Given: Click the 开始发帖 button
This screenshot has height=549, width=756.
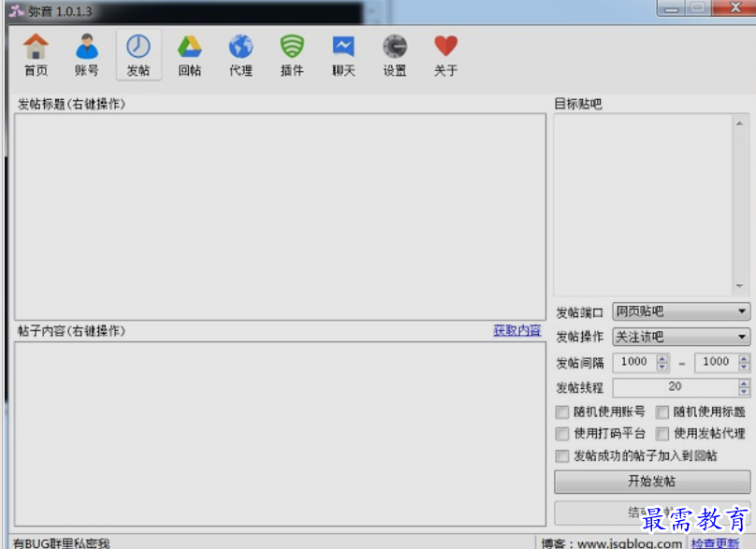Looking at the screenshot, I should 652,482.
